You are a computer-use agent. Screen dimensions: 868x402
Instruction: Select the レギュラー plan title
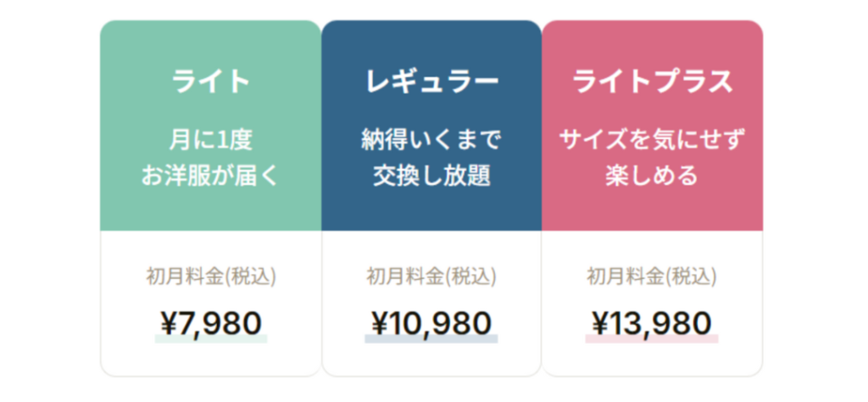431,81
